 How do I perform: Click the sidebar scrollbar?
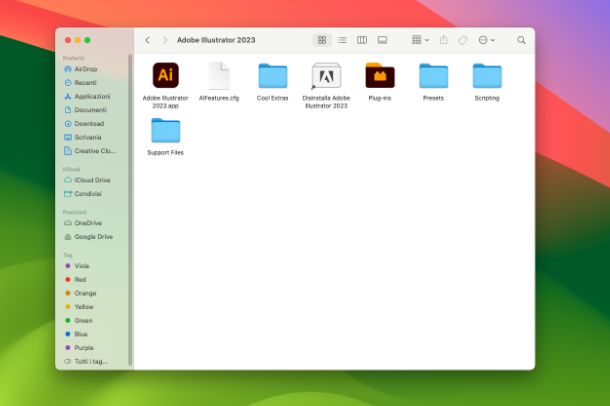point(130,210)
